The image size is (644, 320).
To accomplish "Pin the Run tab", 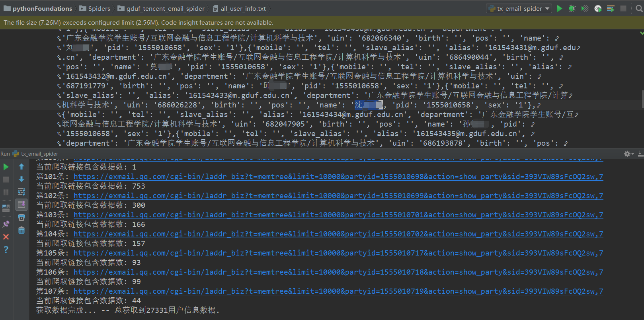I will (x=6, y=224).
